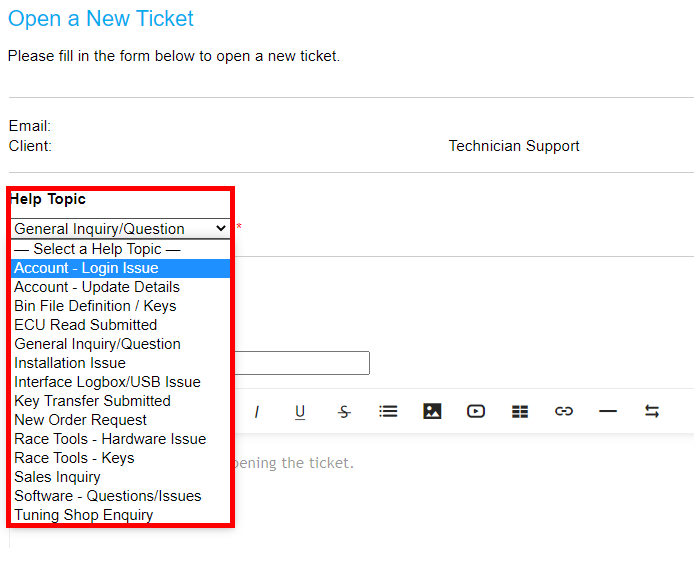Insert a bulleted list
Screen dimensions: 699x561
388,411
